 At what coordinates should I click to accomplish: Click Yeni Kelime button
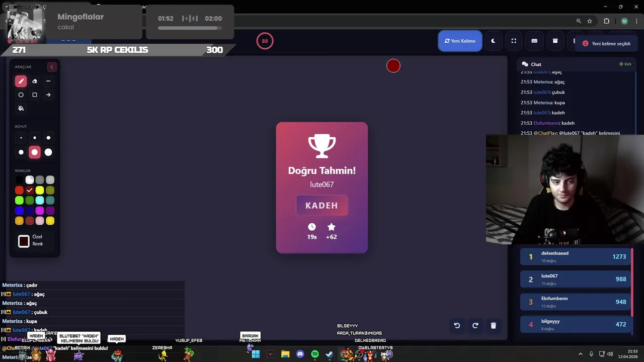point(460,41)
